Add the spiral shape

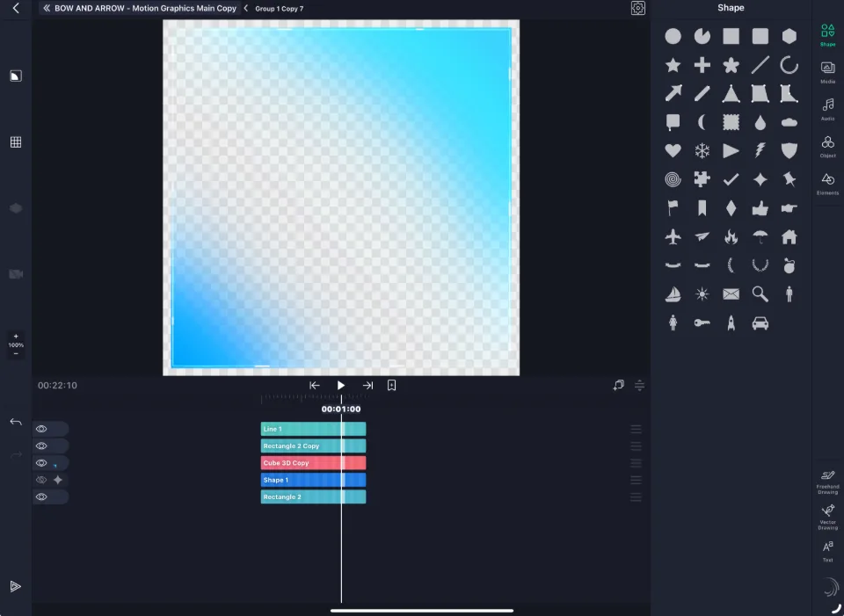coord(673,179)
